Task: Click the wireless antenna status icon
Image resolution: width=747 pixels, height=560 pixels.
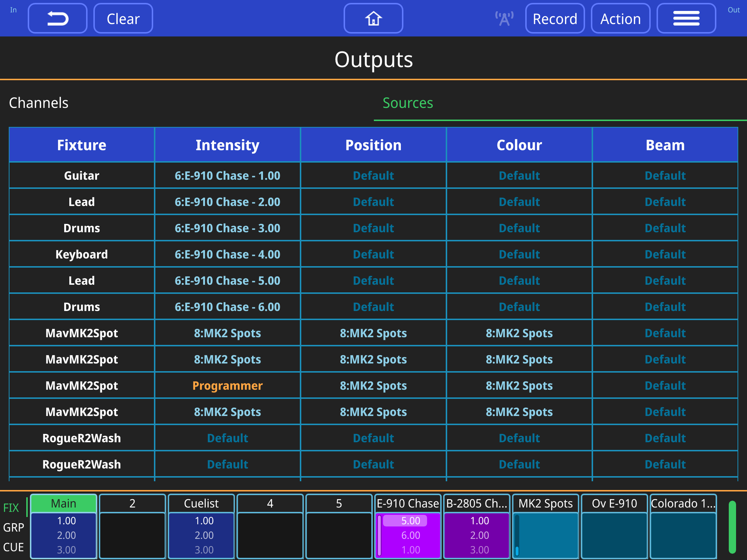Action: [504, 18]
